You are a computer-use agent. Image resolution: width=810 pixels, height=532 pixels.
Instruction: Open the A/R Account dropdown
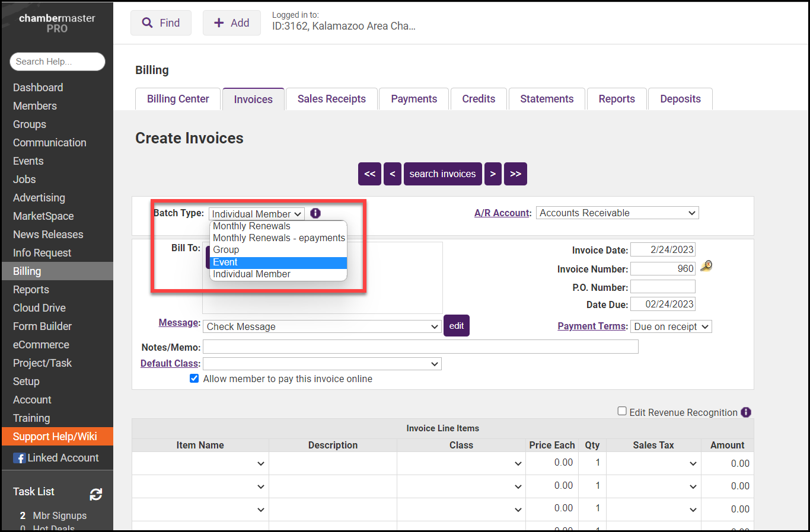617,213
